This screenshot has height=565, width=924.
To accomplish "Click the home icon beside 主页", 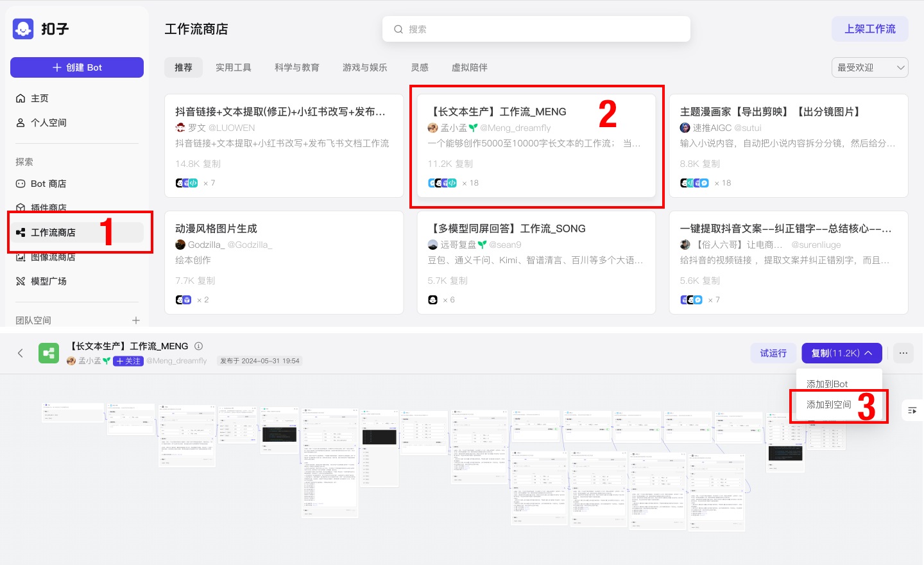I will (x=21, y=98).
